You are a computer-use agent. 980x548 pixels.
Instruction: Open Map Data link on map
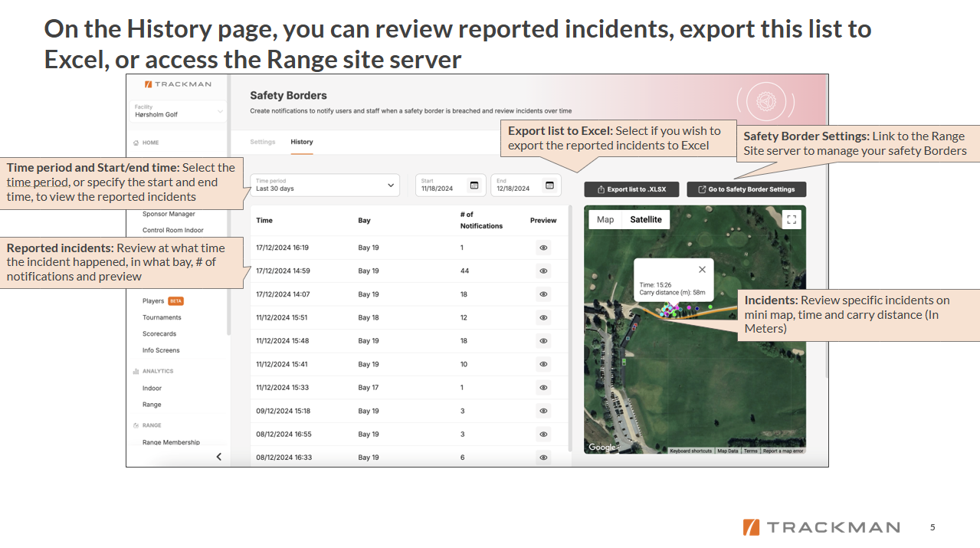pos(728,451)
